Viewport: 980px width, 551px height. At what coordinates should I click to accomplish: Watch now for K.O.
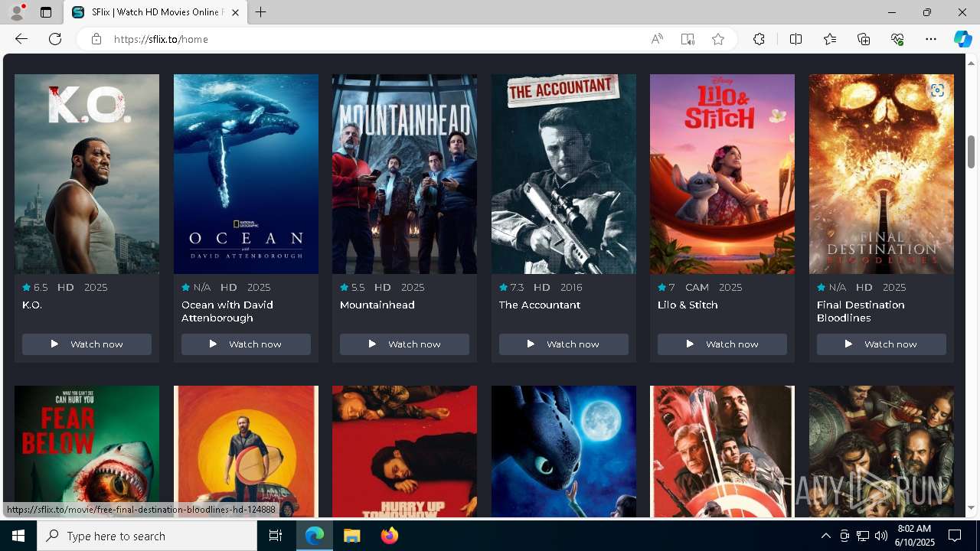pyautogui.click(x=87, y=344)
